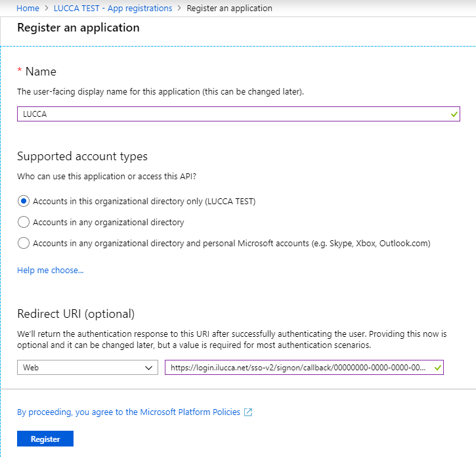The height and width of the screenshot is (457, 476).
Task: Expand the dropdown arrow next to Web
Action: click(148, 368)
